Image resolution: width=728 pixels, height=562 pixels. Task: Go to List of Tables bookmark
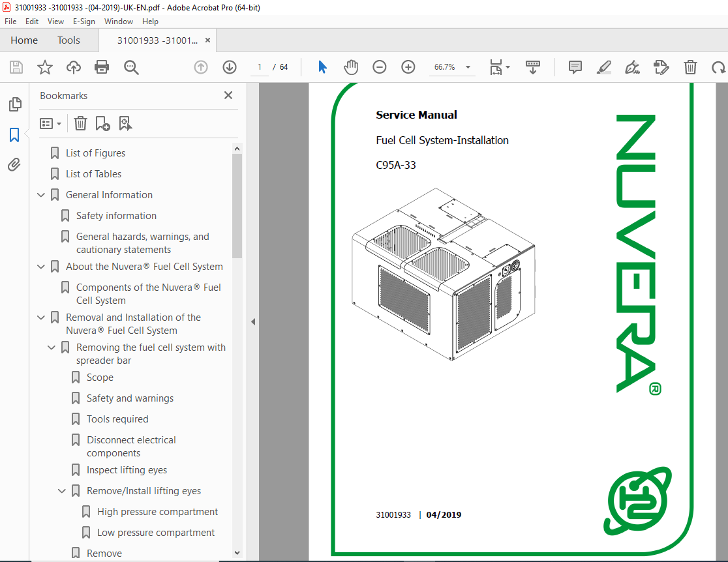coord(93,174)
